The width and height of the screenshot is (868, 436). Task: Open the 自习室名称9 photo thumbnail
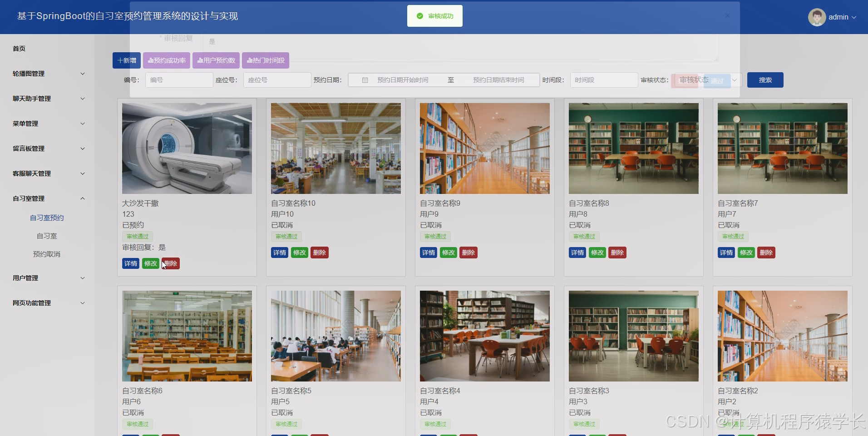click(485, 149)
